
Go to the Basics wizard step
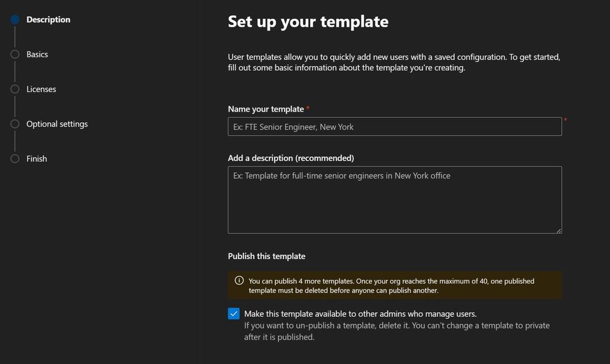coord(37,54)
